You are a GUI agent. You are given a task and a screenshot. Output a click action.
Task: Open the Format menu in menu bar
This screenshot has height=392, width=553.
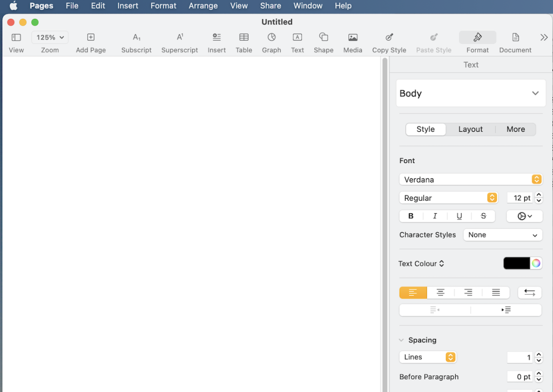[163, 5]
